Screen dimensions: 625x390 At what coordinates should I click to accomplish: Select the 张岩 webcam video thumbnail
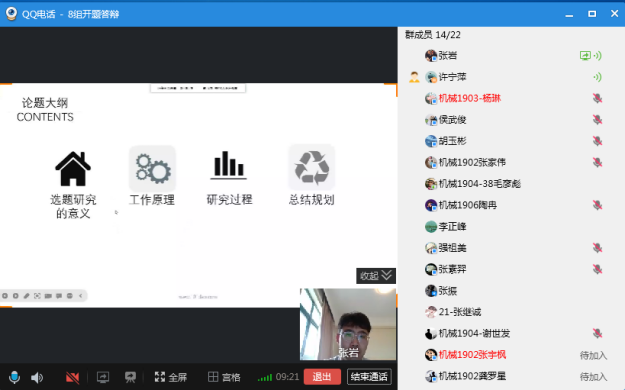tap(348, 324)
